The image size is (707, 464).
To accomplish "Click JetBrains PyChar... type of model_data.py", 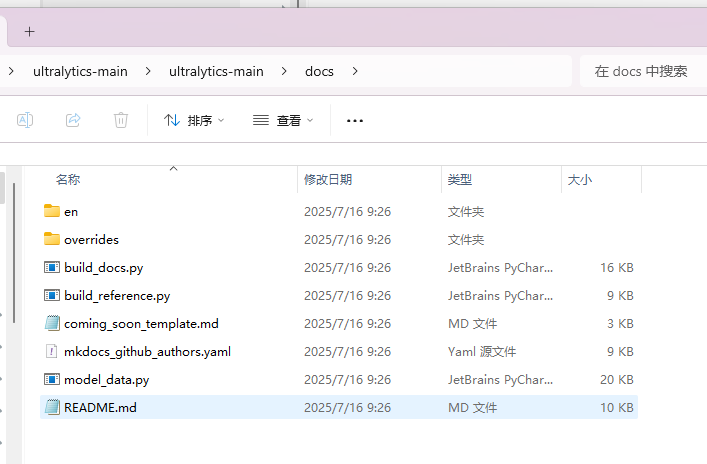I will coord(500,380).
